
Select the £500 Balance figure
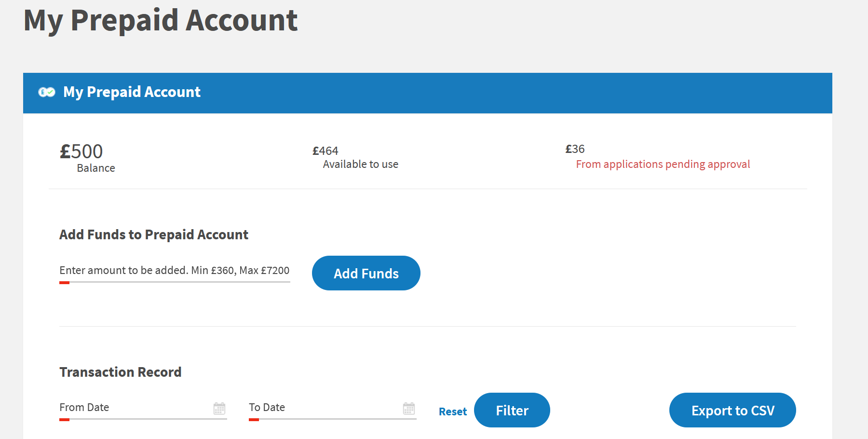81,151
